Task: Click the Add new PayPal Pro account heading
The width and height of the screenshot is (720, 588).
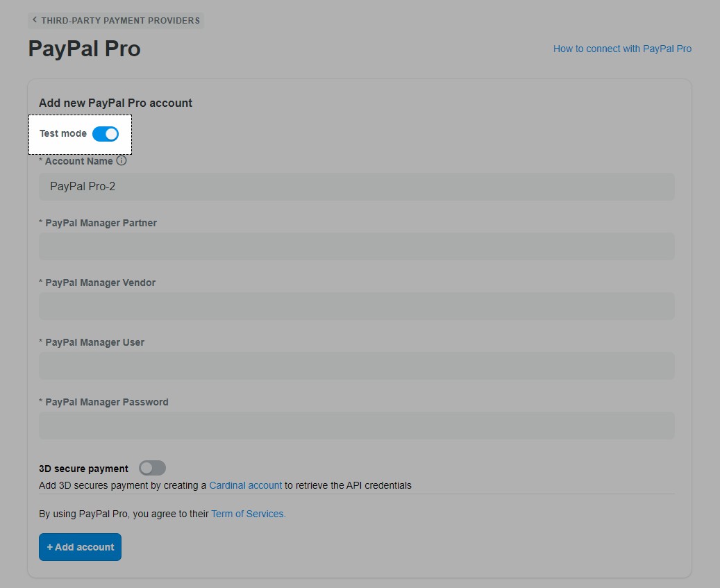Action: pos(115,103)
